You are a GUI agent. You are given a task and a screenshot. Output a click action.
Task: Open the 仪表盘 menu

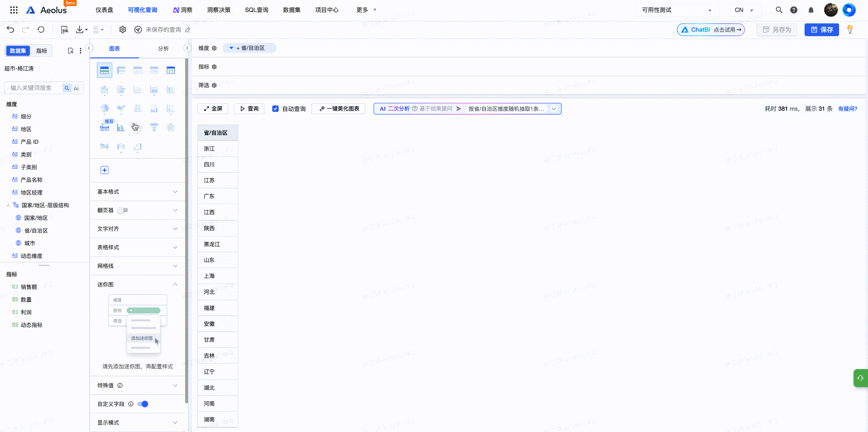pyautogui.click(x=104, y=10)
